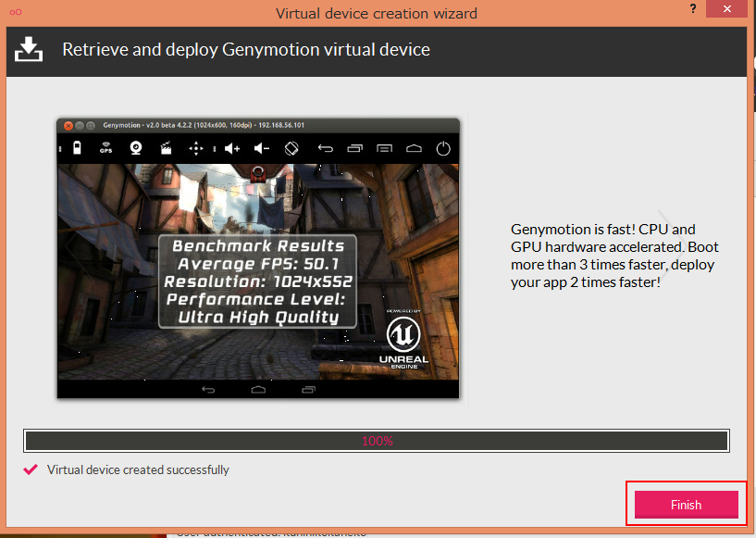Advance the slideshow with the faint right chevron
This screenshot has width=756, height=538.
(x=672, y=244)
